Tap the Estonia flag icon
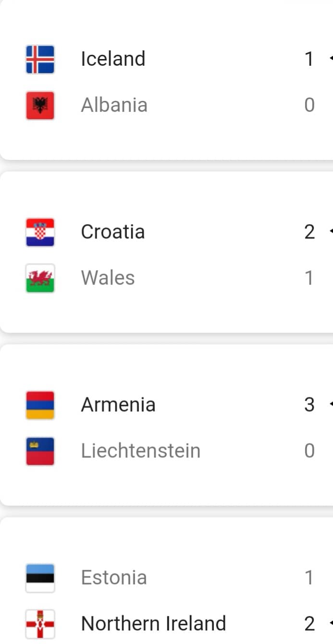333x644 pixels. [40, 577]
